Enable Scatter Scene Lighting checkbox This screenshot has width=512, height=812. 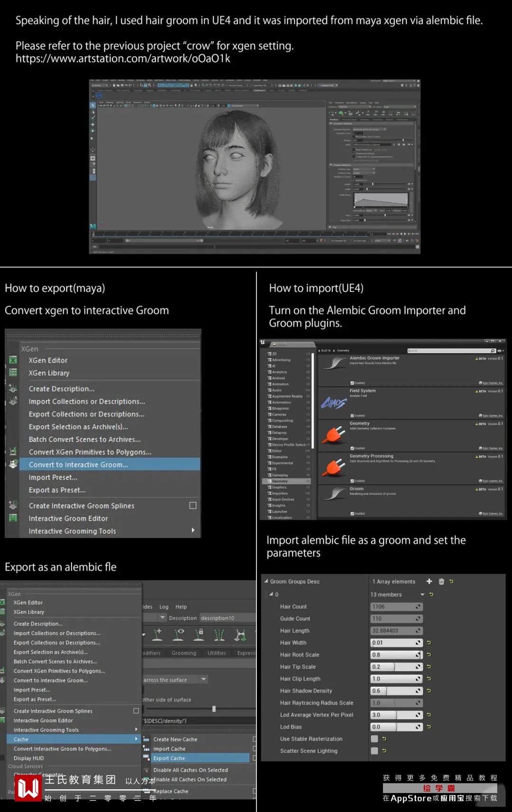[x=375, y=750]
